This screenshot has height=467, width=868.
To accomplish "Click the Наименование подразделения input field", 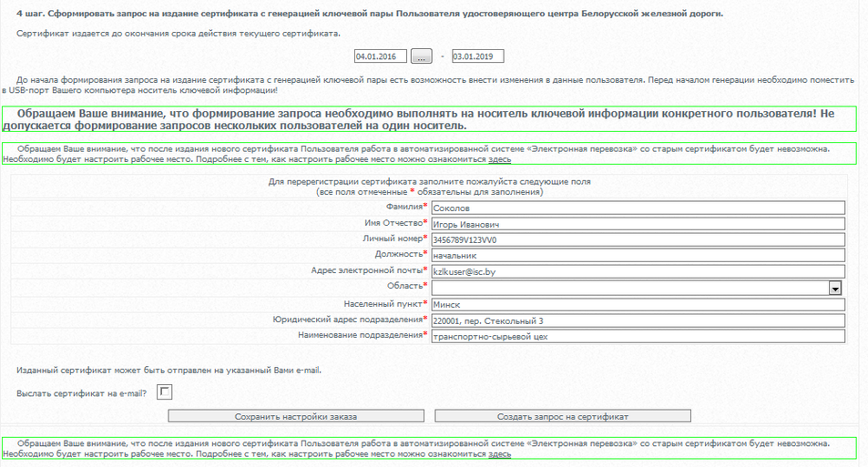I will 638,336.
